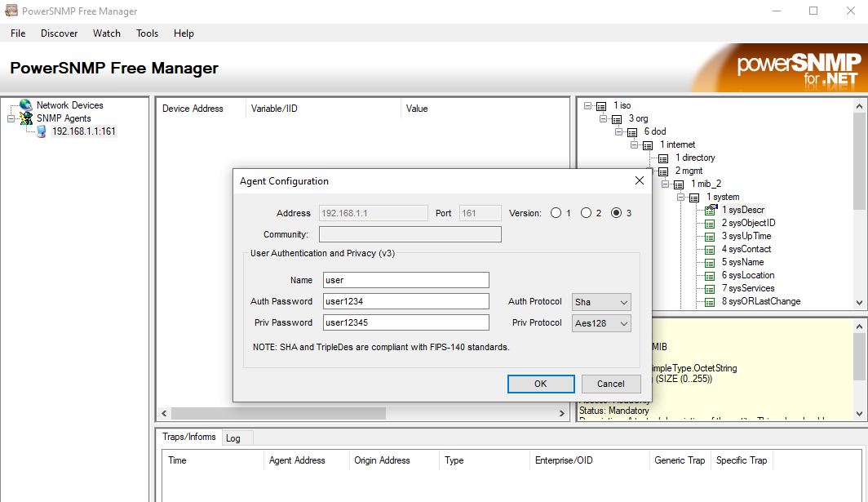Click the sysDescr green leaf icon
The image size is (868, 502).
click(x=711, y=210)
